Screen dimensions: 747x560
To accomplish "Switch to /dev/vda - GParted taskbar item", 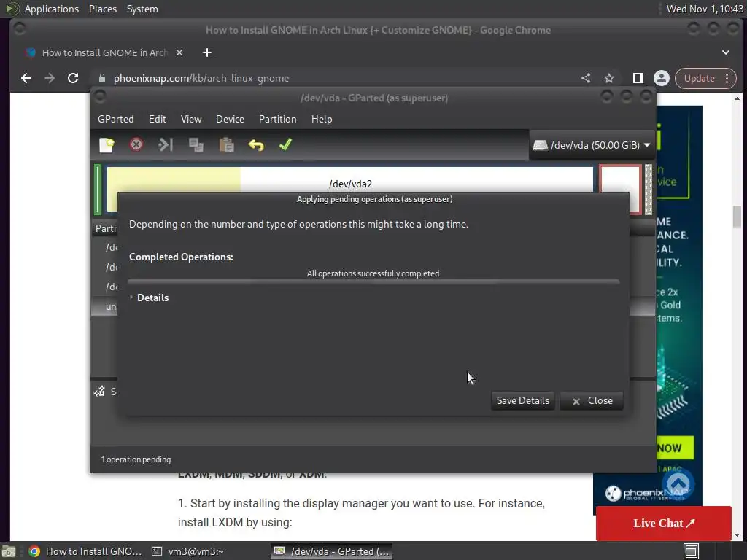I will [332, 551].
